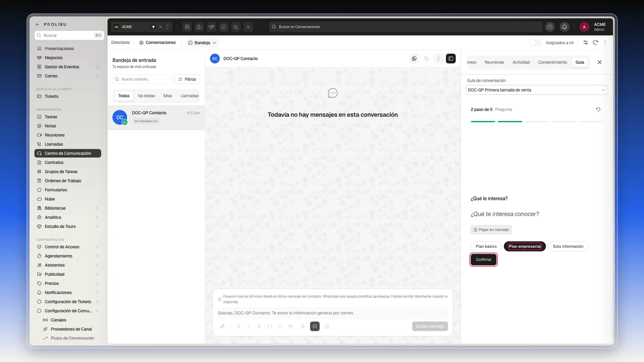Click the phone call icon in conversation header
Viewport: 644px width, 362px height.
point(426,59)
